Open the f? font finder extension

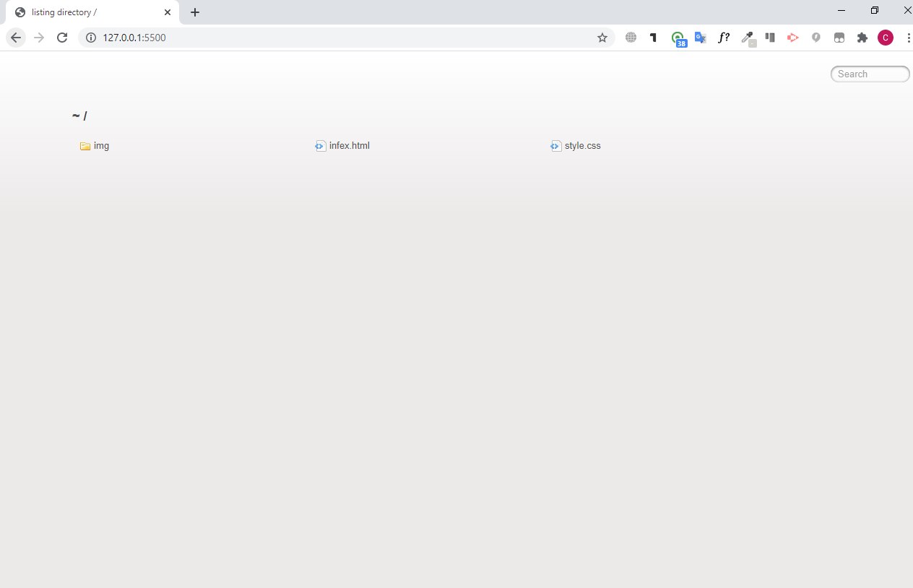[723, 38]
